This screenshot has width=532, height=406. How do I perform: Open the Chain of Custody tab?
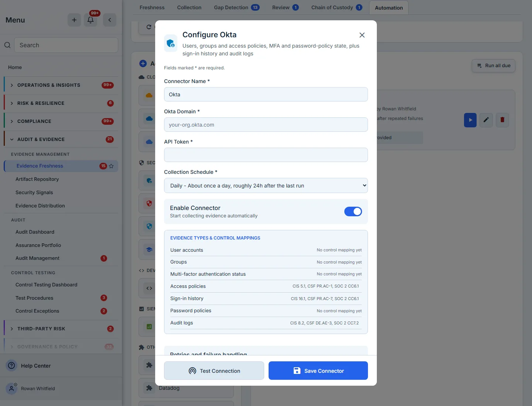(337, 7)
